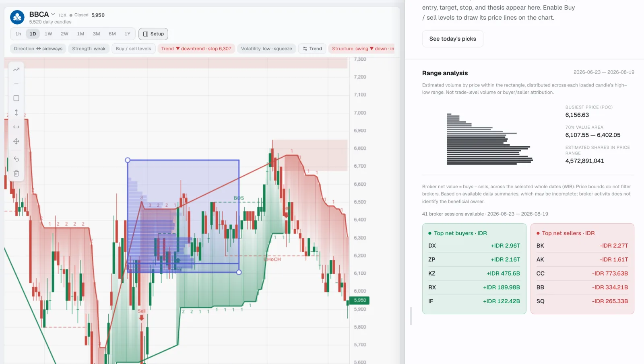Toggle the Direction sideways chip
This screenshot has width=644, height=364.
click(x=38, y=49)
